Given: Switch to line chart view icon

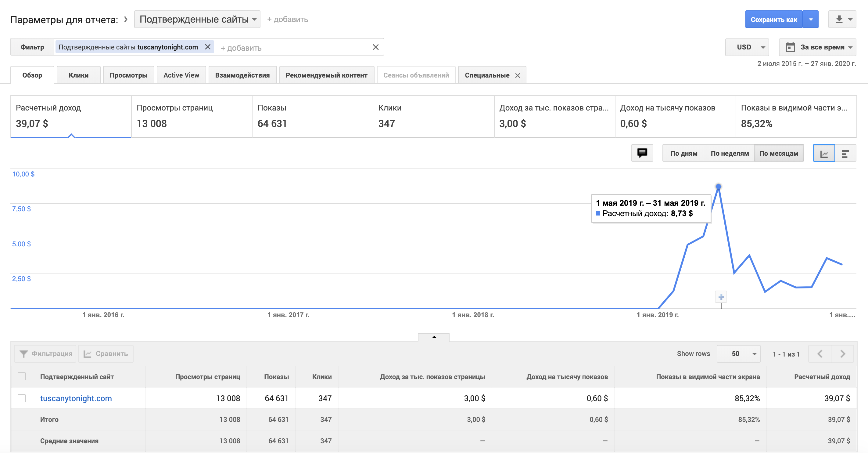Looking at the screenshot, I should [x=824, y=154].
